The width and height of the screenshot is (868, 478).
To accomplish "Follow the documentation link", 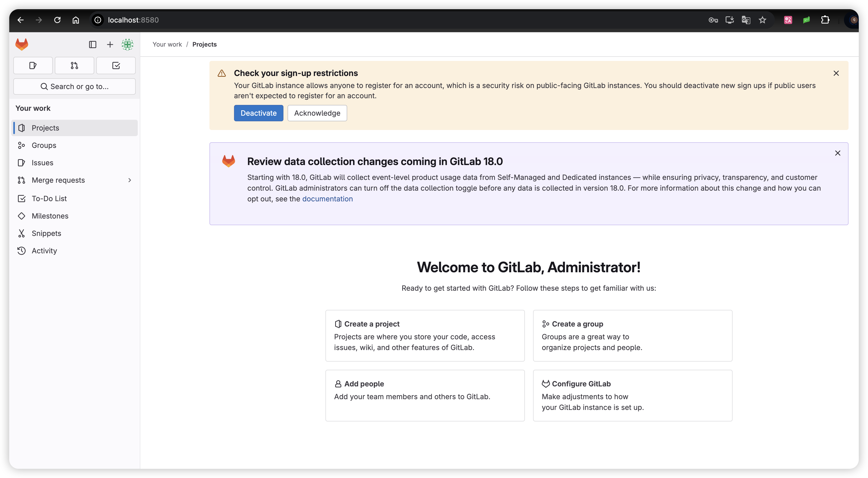I will 327,199.
